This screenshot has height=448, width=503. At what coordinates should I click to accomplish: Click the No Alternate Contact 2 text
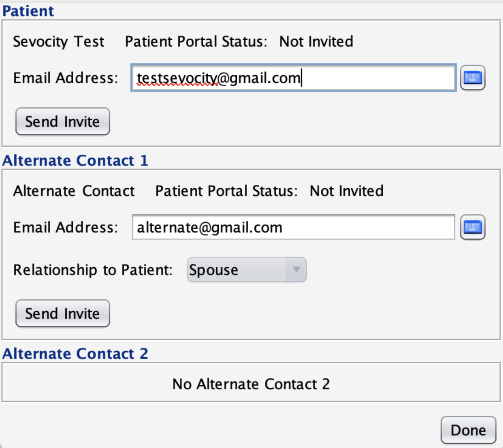click(x=251, y=384)
